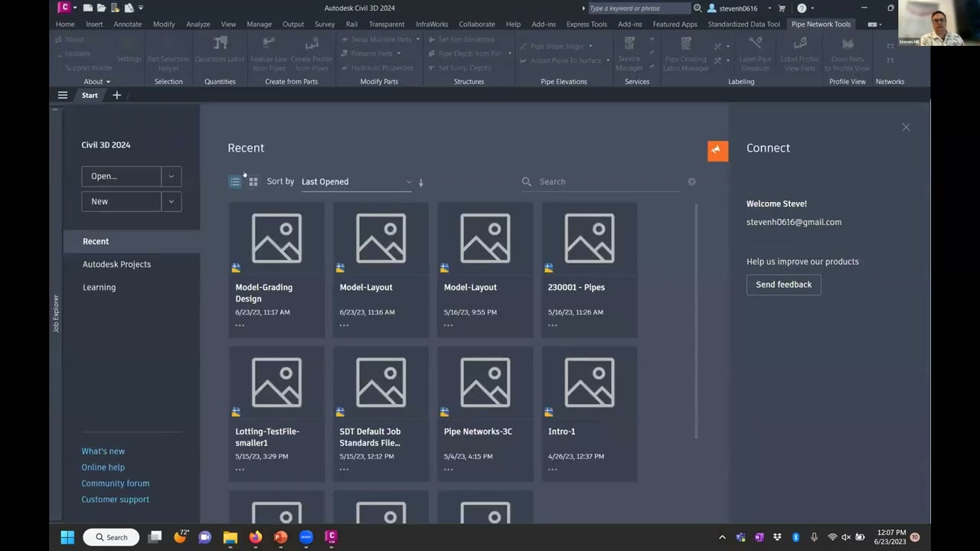Open more options for Intro-1 file
This screenshot has height=551, width=980.
[552, 469]
